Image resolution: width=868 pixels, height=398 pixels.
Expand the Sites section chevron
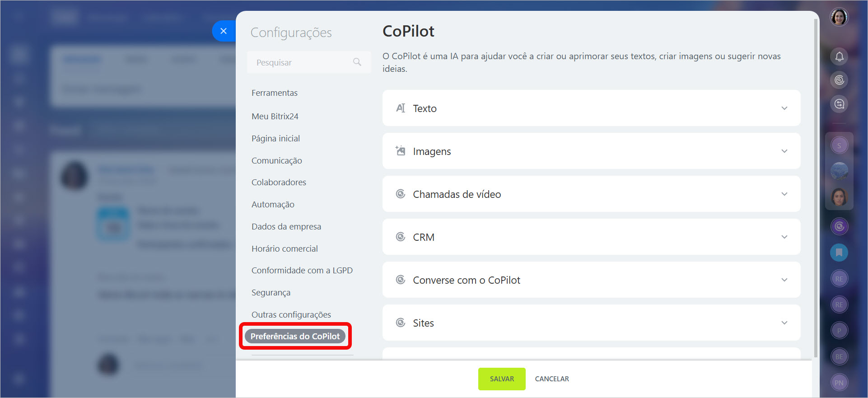(784, 323)
